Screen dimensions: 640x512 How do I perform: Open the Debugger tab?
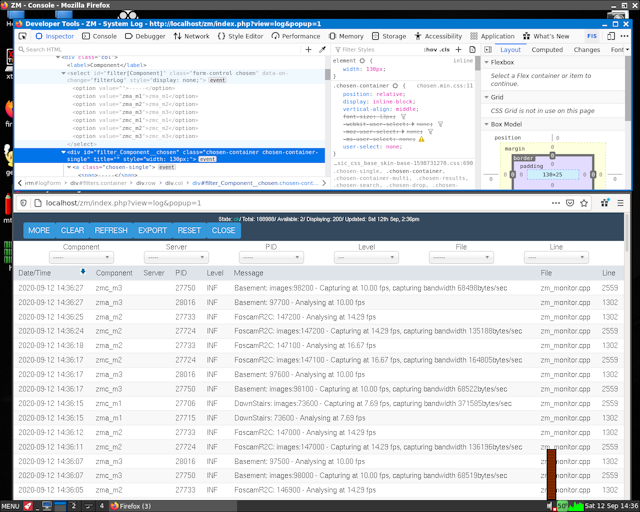[145, 36]
